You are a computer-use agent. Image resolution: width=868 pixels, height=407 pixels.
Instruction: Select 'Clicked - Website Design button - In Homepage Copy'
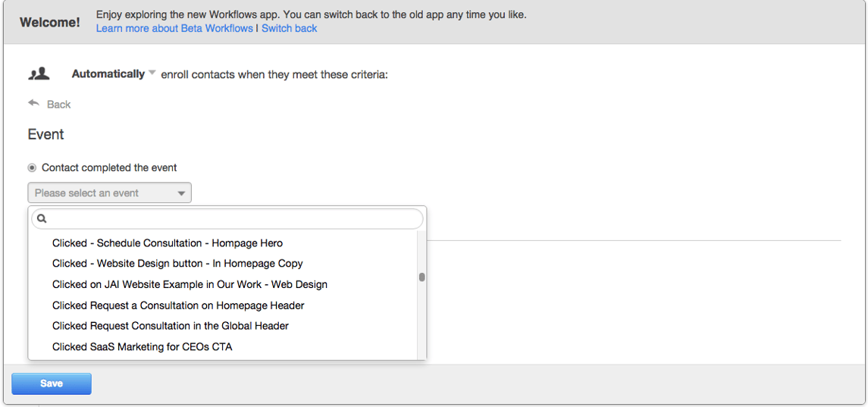click(x=177, y=264)
